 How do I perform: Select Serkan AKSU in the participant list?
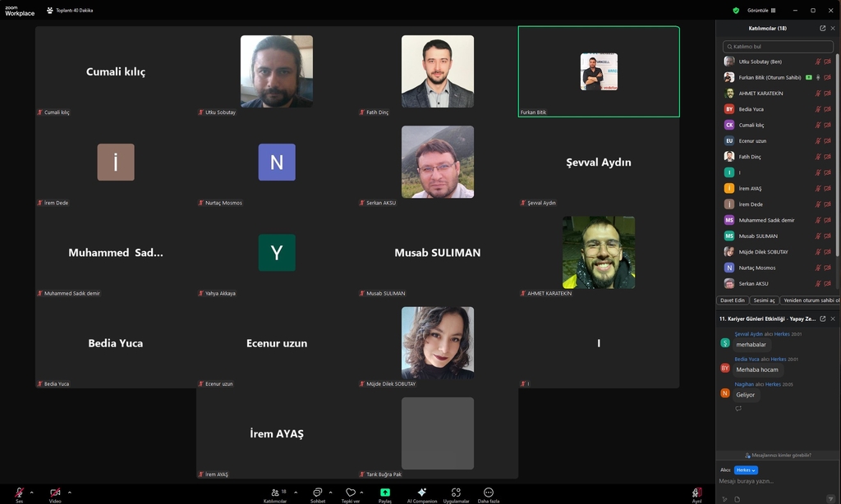tap(778, 284)
